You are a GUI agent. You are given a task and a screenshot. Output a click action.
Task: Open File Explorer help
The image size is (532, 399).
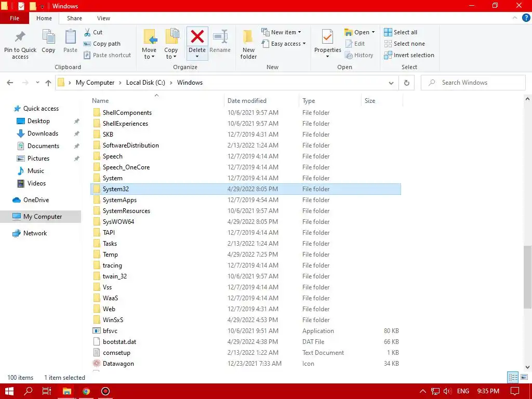tap(526, 18)
